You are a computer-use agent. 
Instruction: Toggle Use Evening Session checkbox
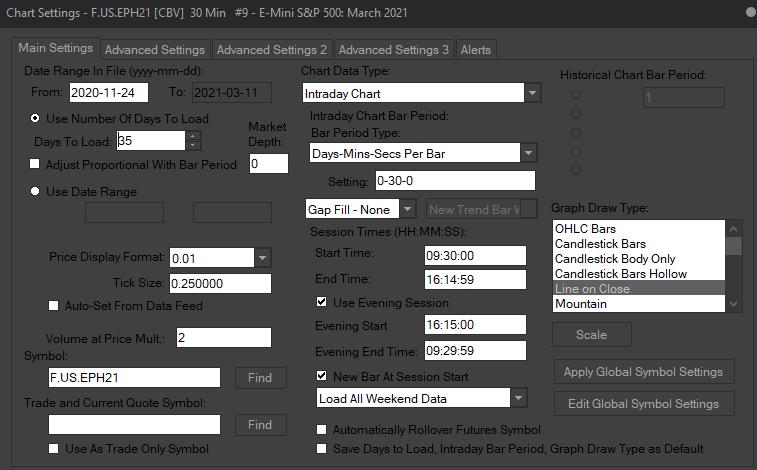click(x=321, y=302)
